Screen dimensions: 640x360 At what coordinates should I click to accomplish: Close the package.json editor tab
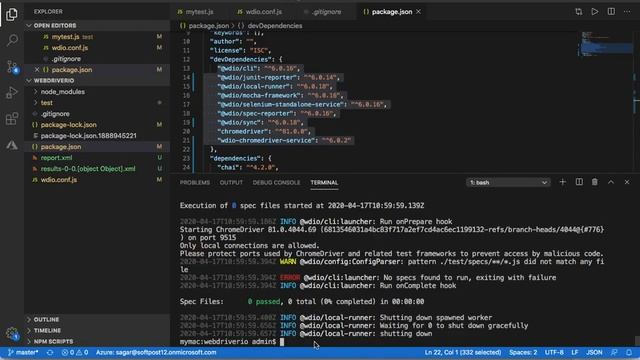(418, 12)
